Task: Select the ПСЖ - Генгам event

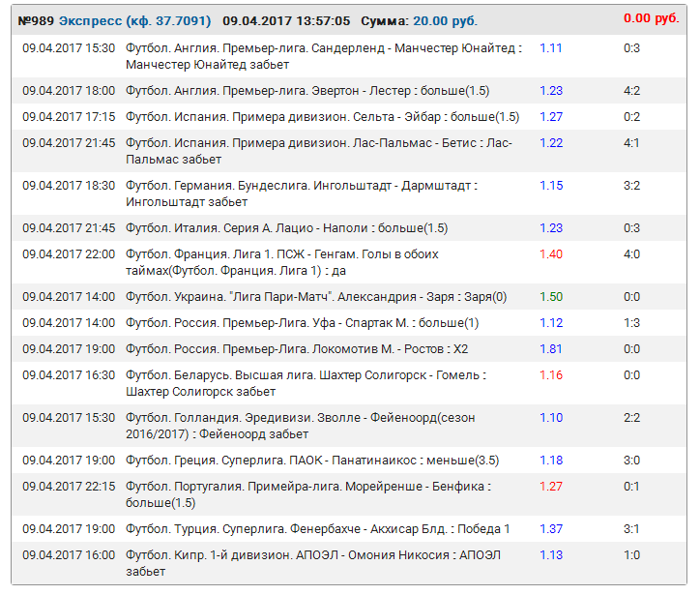Action: 281,262
